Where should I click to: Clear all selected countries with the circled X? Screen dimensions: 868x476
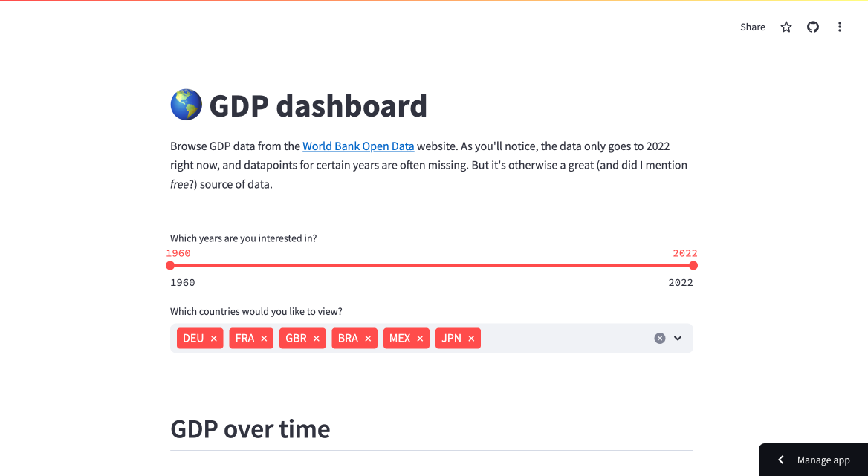pos(659,338)
